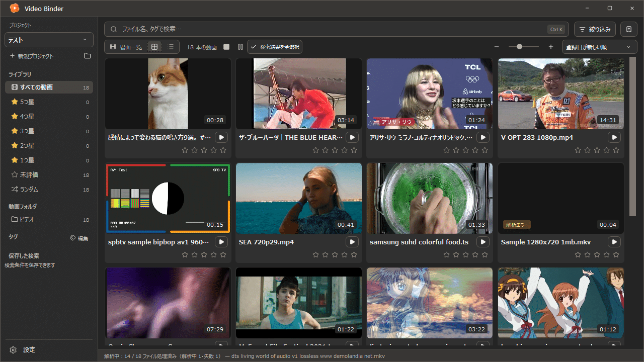Click the 解析エラー badge on Sample thumbnail
644x362 pixels.
(x=517, y=225)
